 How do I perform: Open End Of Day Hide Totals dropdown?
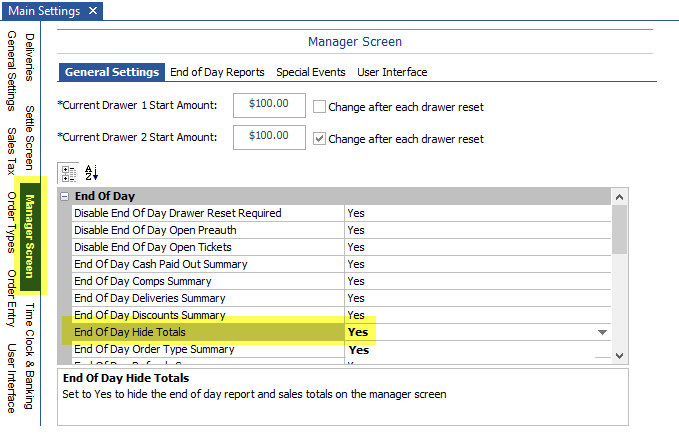[602, 332]
